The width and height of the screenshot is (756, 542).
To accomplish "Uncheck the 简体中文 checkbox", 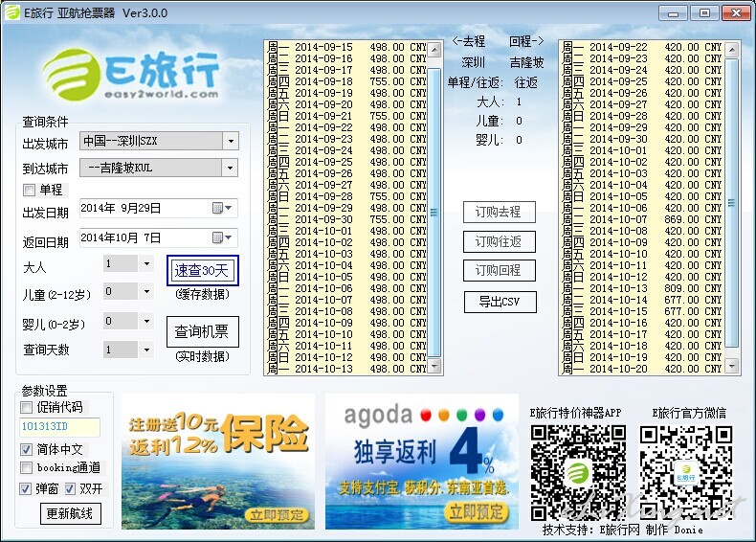I will coord(26,450).
